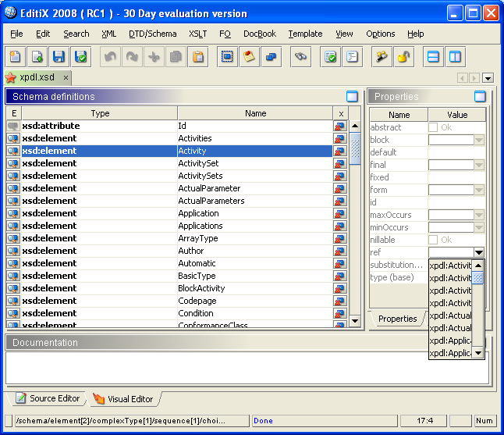
Task: Open the DTD/Schema menu
Action: pos(153,34)
